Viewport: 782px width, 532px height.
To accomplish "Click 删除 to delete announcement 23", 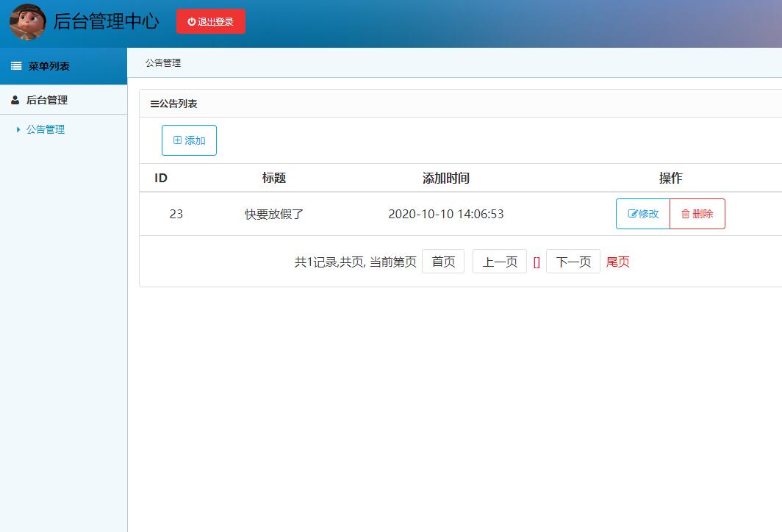I will 697,214.
